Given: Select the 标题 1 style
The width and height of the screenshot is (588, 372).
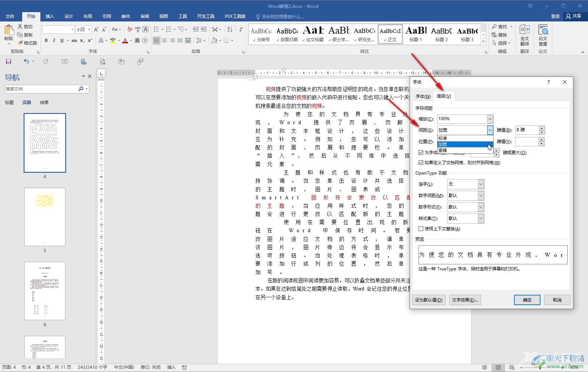Looking at the screenshot, I should click(416, 34).
